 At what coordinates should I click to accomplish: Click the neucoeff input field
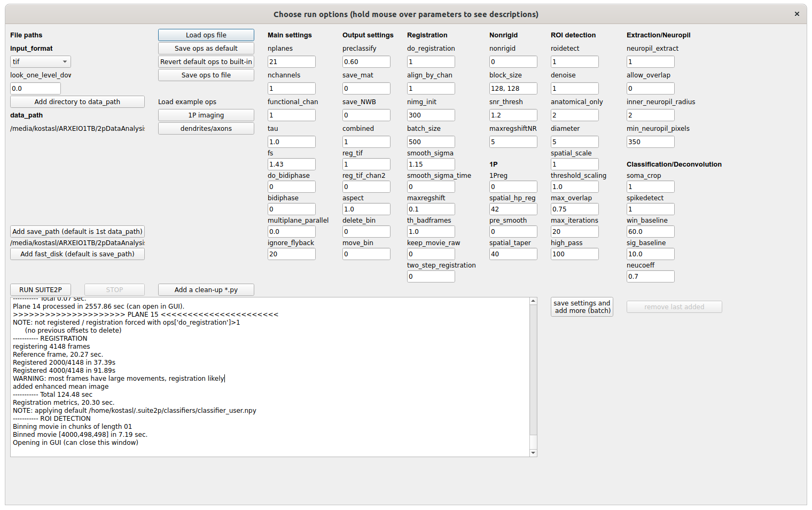coord(650,276)
